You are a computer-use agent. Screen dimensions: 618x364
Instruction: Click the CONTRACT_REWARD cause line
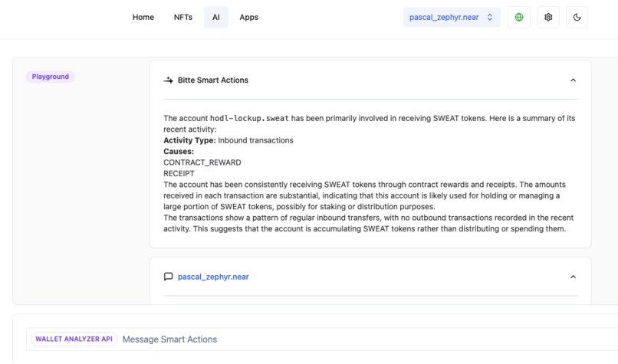pos(202,162)
